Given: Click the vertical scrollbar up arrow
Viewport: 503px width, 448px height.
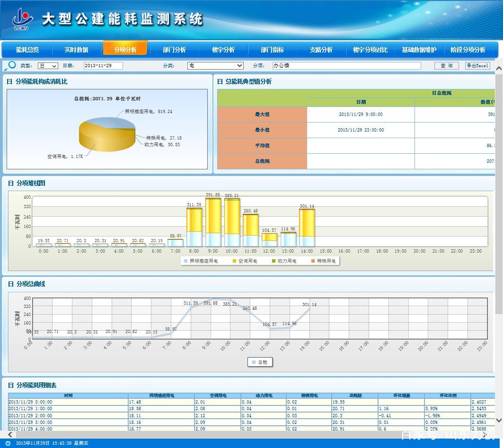Looking at the screenshot, I should (499, 68).
